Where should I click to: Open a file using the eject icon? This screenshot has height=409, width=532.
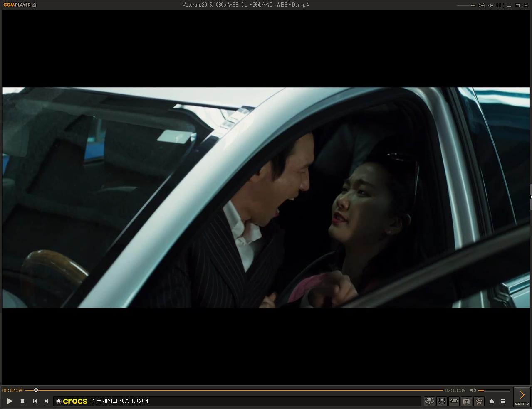[x=492, y=401]
